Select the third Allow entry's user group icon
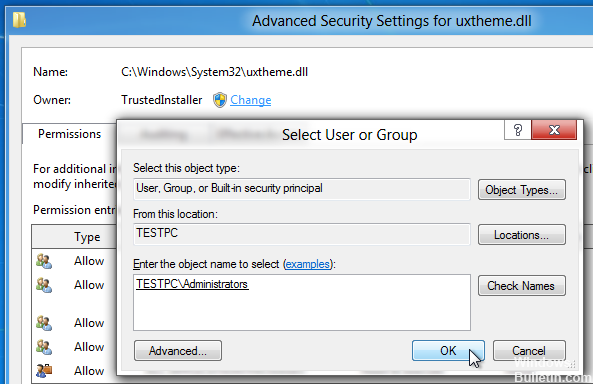 [x=44, y=323]
